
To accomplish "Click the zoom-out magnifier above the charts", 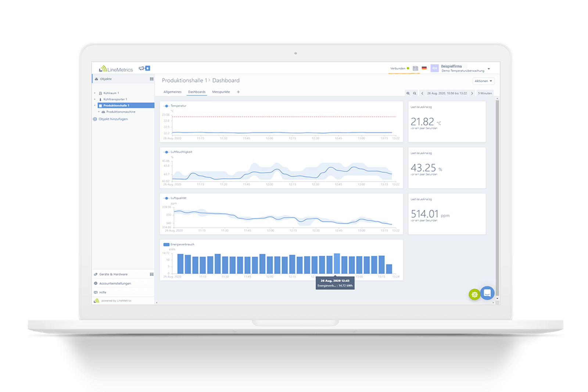I will pos(415,93).
